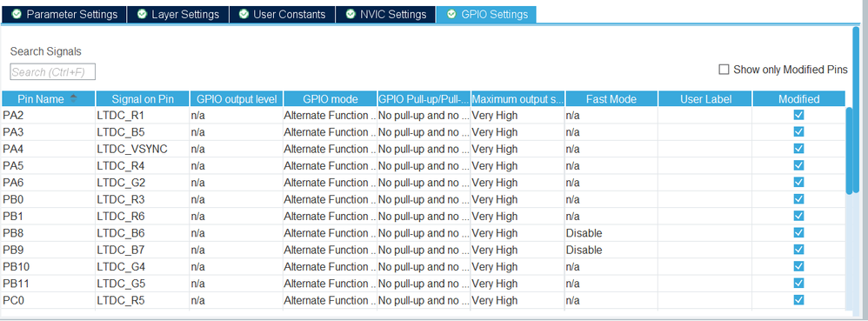Open Fast Mode cell for PB9

tap(611, 250)
